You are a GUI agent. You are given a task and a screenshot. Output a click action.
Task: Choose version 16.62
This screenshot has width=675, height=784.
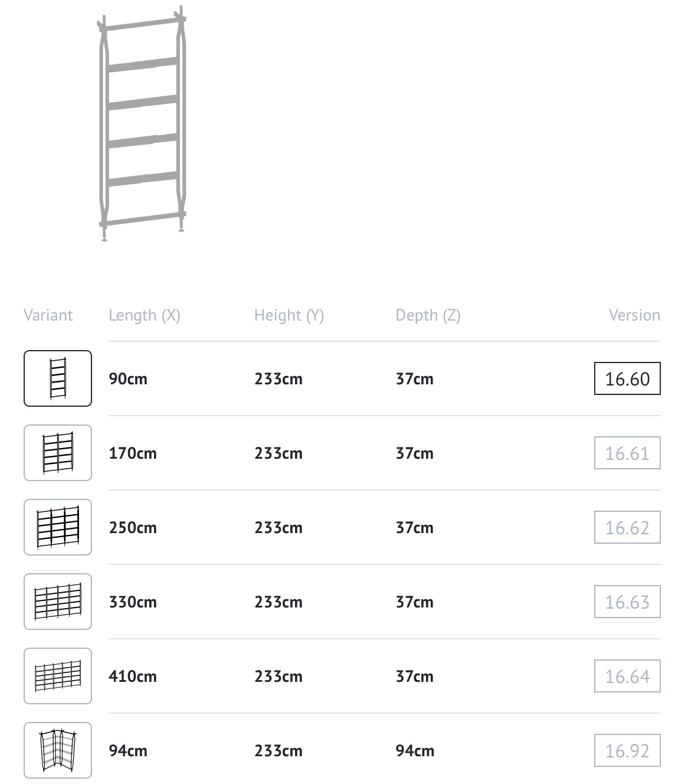[627, 527]
